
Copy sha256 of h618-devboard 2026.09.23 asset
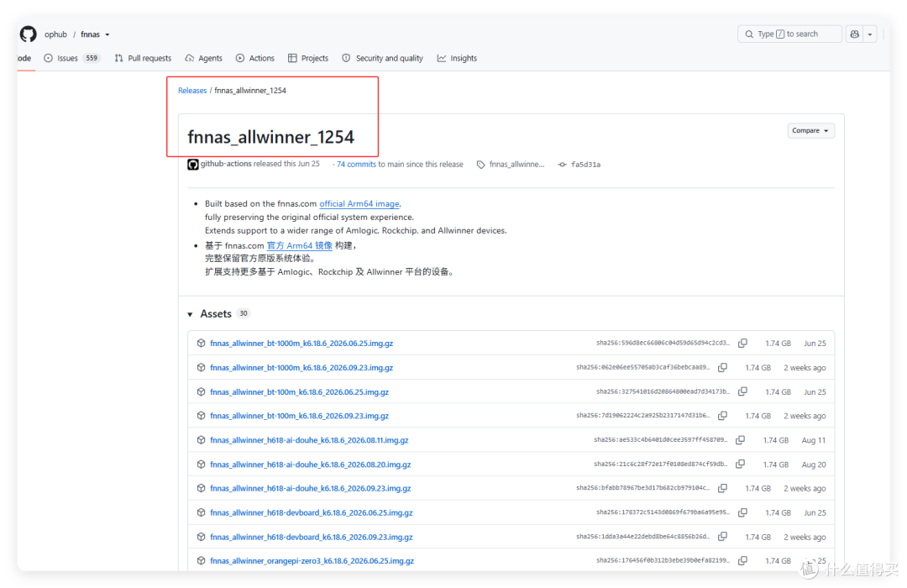click(722, 537)
